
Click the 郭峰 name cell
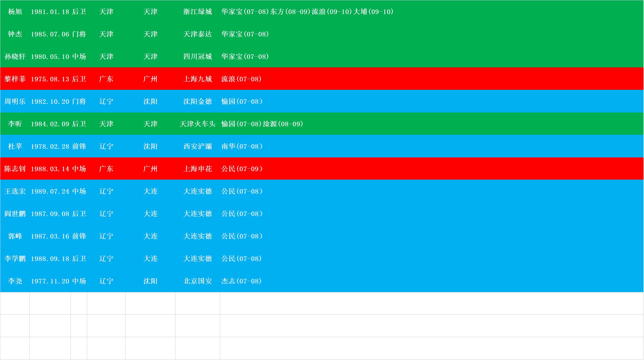click(x=15, y=236)
